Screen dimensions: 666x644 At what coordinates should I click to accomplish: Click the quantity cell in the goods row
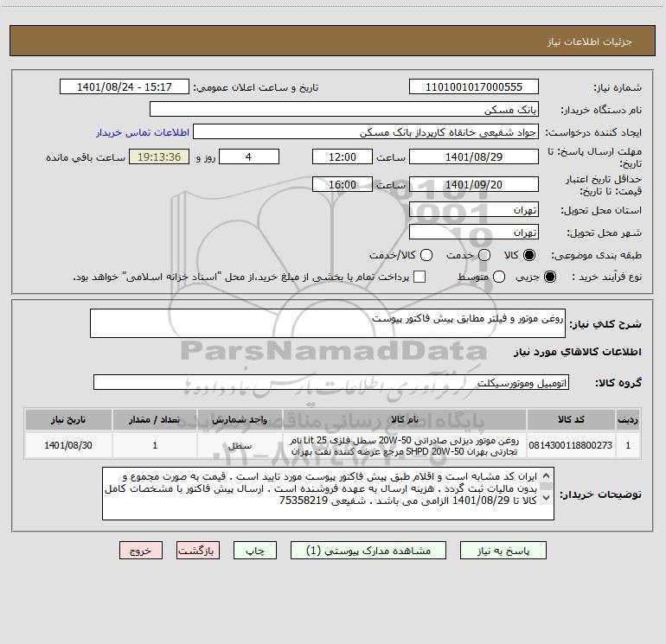click(x=155, y=445)
